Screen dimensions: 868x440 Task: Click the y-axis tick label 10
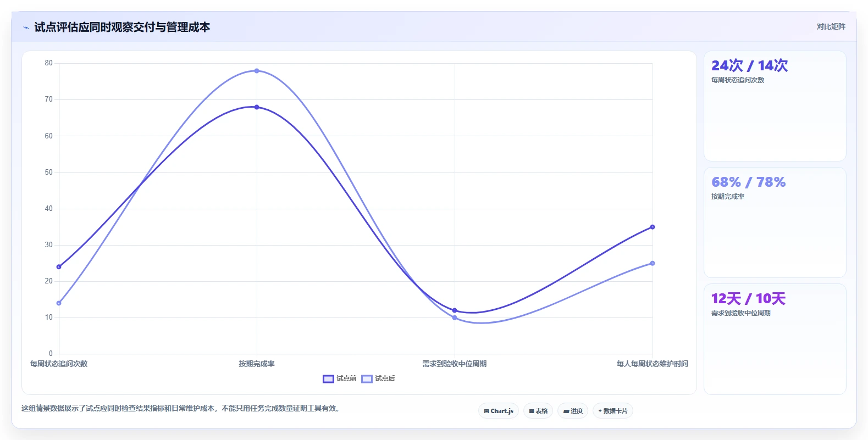49,318
